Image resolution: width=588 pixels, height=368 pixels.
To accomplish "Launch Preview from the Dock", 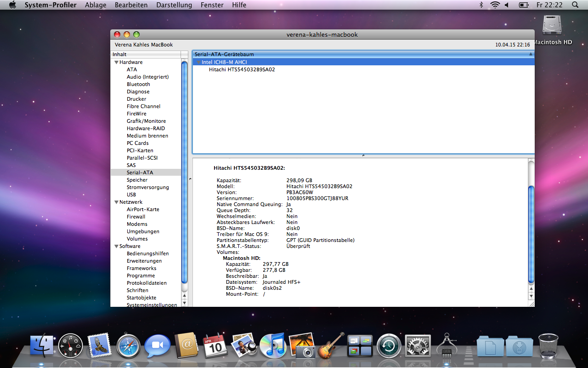I will [x=243, y=345].
